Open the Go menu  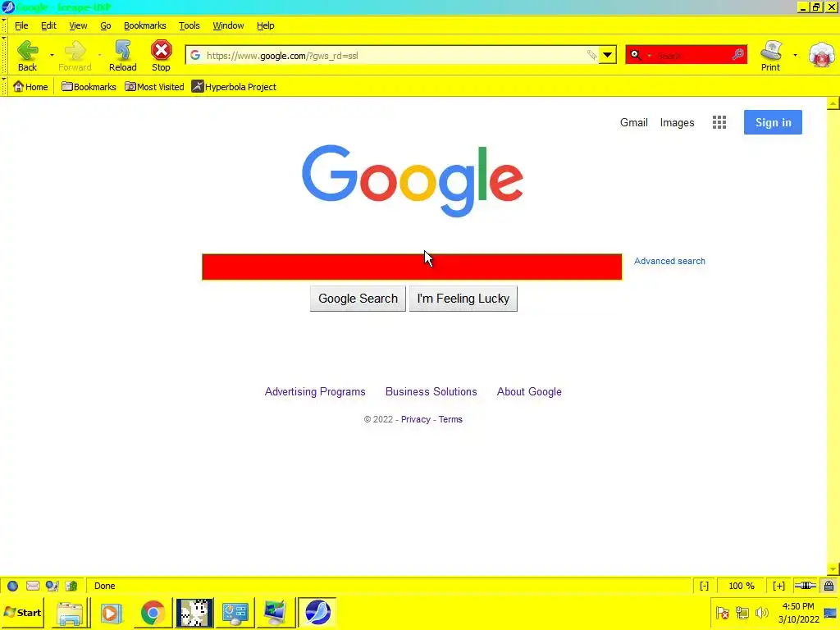(106, 25)
